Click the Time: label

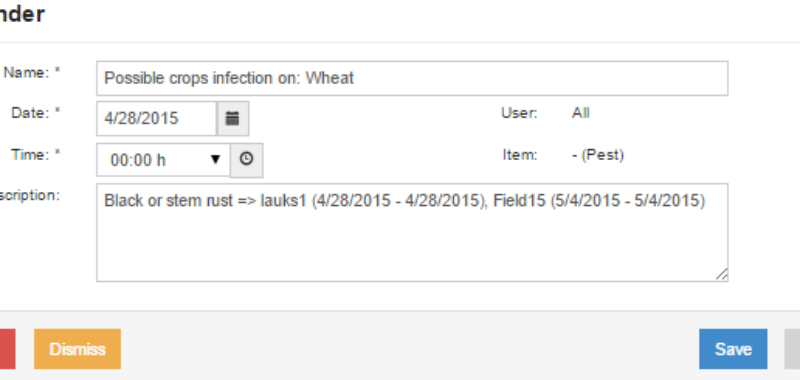click(x=36, y=155)
